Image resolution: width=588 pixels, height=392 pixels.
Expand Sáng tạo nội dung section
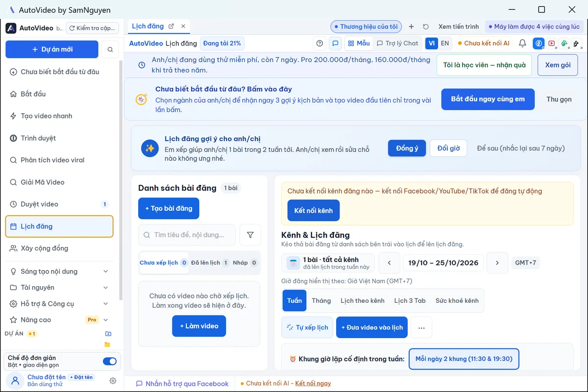[59, 271]
